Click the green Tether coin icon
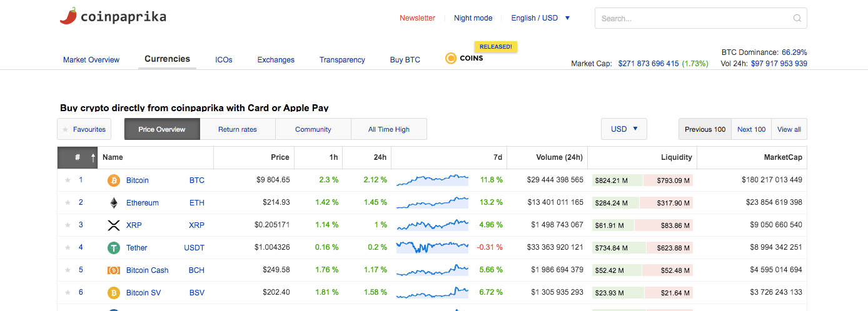 pos(114,248)
